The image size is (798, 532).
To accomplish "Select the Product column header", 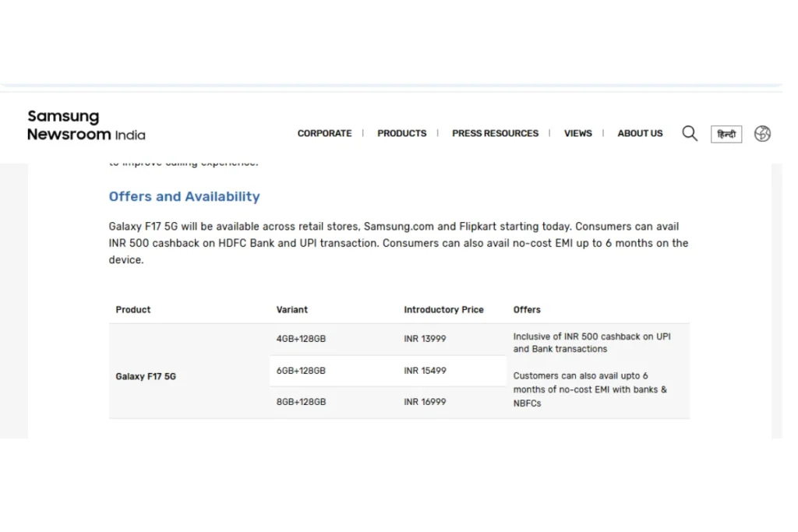I will pyautogui.click(x=133, y=309).
